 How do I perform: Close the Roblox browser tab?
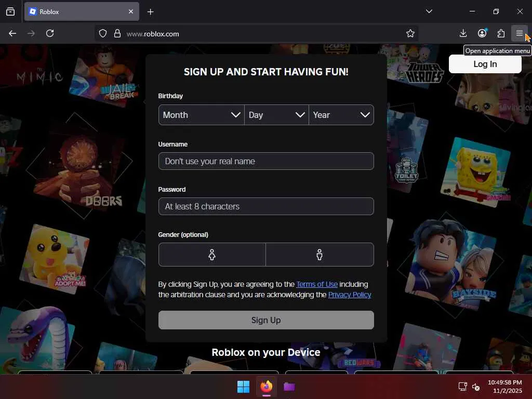(x=131, y=11)
